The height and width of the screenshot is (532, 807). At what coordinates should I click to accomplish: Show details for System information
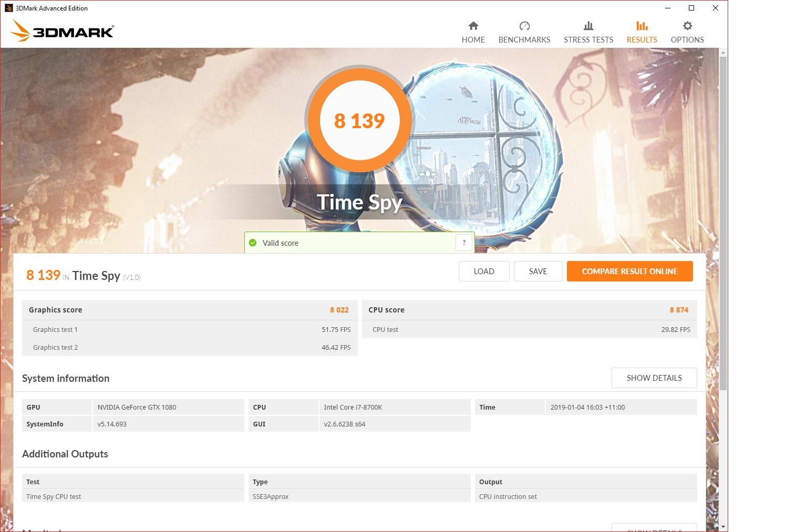(x=654, y=378)
